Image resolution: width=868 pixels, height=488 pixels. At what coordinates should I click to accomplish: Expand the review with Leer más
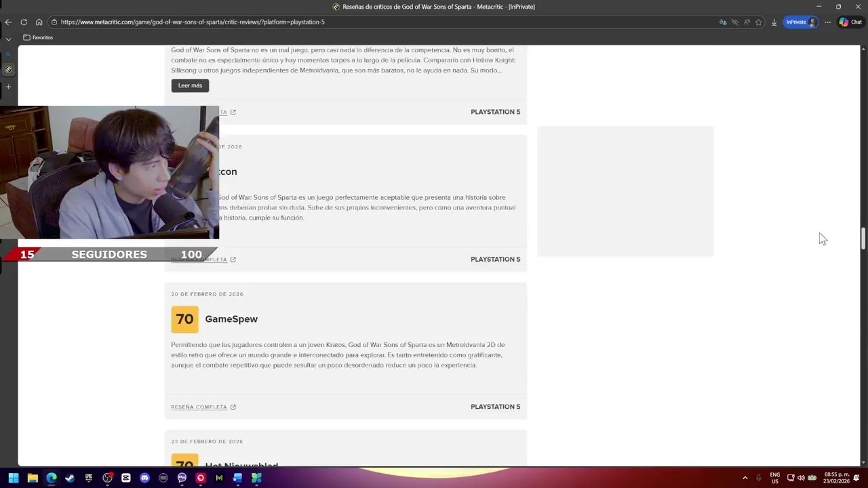[x=190, y=85]
